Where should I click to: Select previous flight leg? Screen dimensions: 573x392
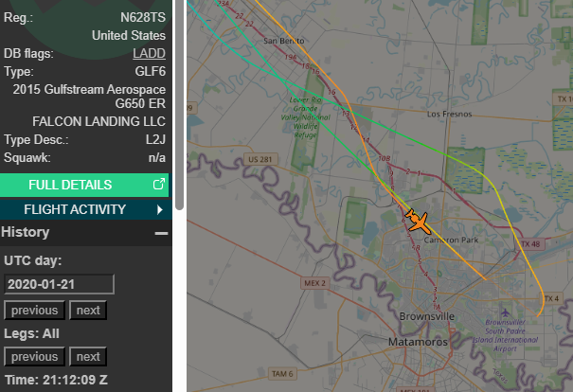pos(34,357)
